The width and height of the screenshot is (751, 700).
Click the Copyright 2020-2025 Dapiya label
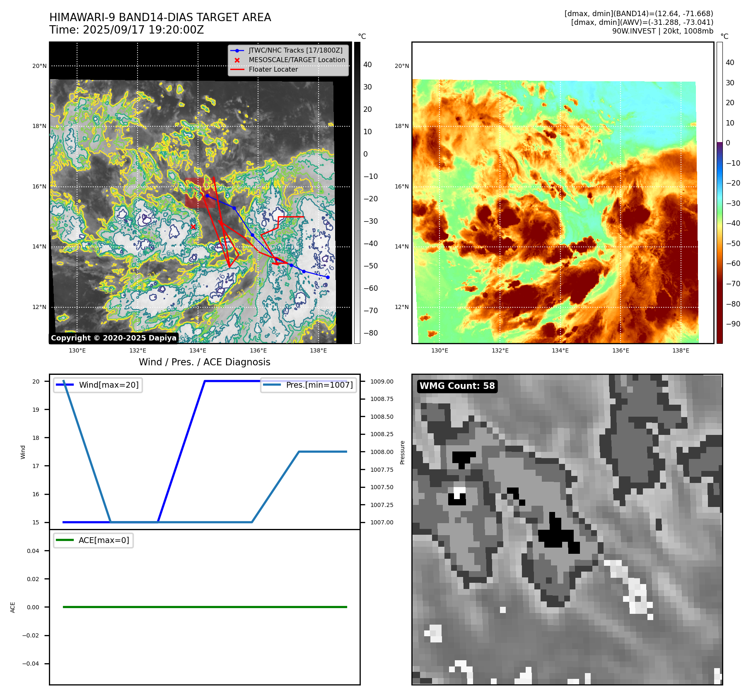[113, 338]
